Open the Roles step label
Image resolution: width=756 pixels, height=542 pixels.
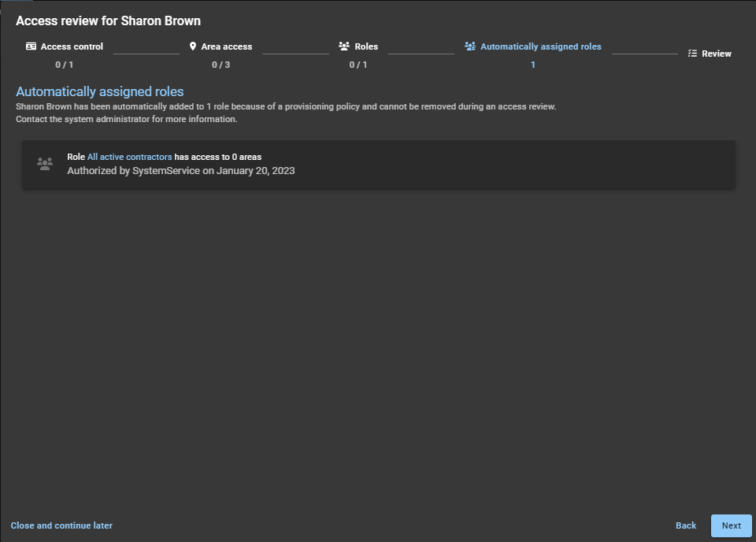point(366,46)
